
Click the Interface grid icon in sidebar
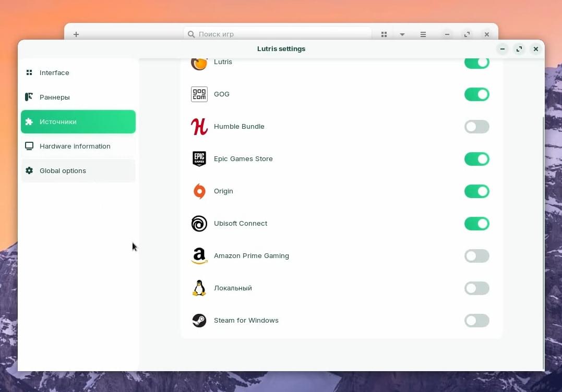[29, 72]
